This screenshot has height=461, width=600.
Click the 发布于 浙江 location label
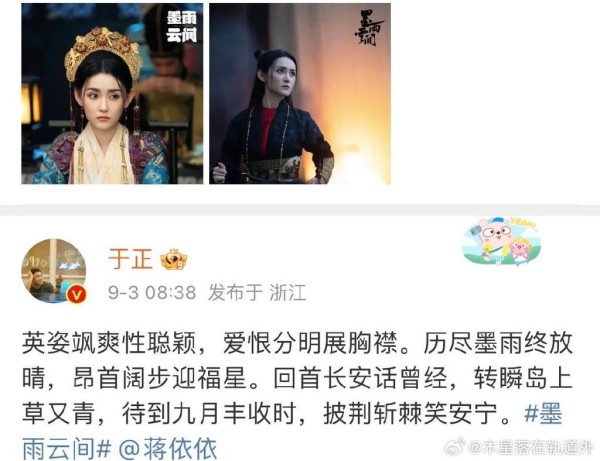click(257, 293)
